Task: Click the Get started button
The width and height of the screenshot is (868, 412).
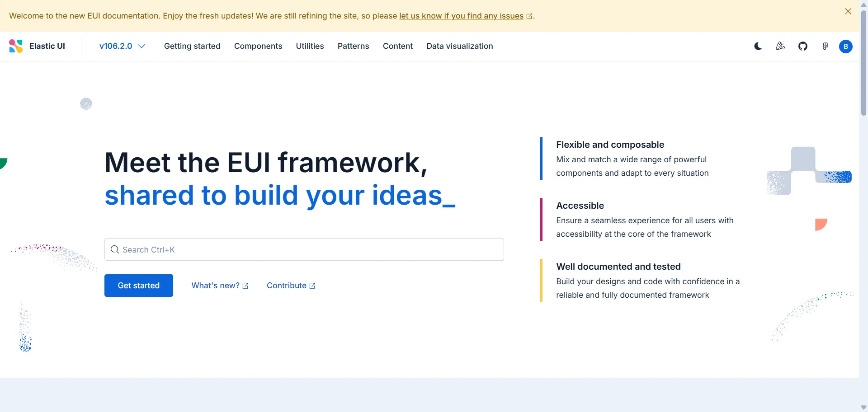Action: pos(139,286)
